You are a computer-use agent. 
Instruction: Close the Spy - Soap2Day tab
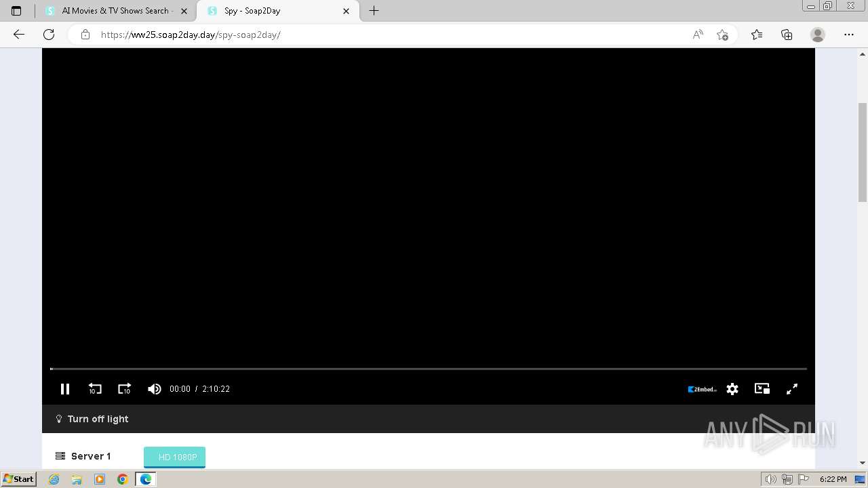(x=346, y=11)
